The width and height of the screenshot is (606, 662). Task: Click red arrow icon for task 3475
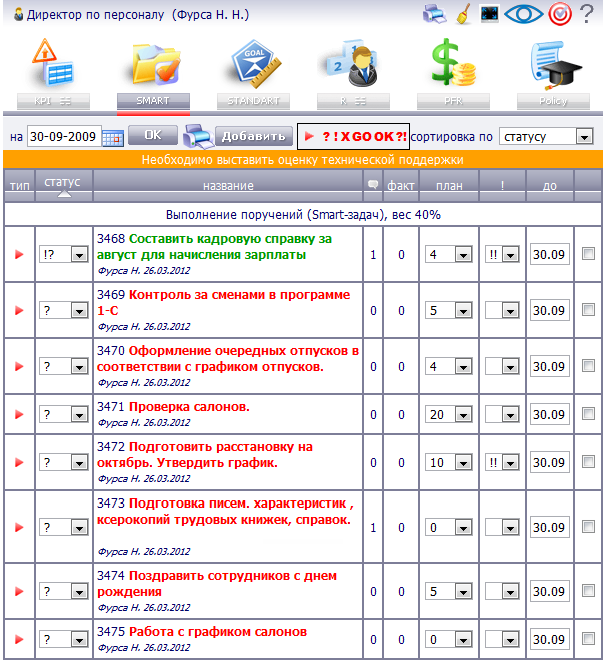[19, 640]
